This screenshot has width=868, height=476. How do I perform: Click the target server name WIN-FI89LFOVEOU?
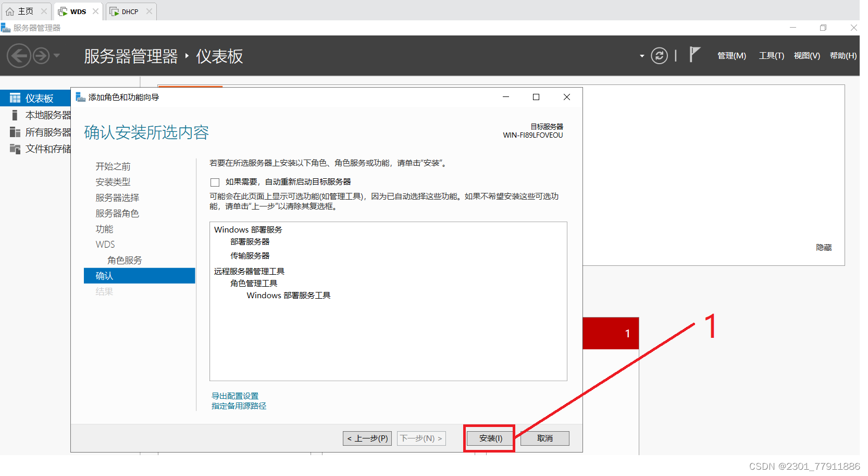click(533, 135)
